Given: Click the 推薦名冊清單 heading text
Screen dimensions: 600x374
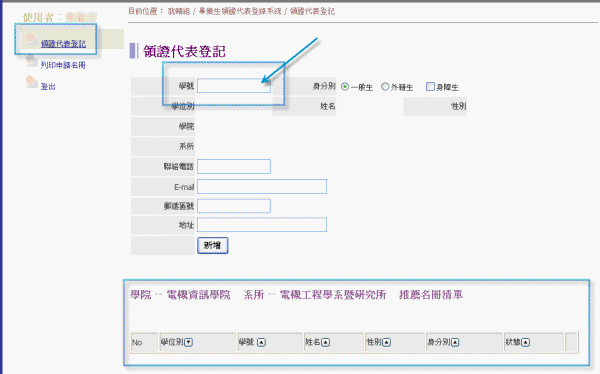Looking at the screenshot, I should tap(431, 295).
